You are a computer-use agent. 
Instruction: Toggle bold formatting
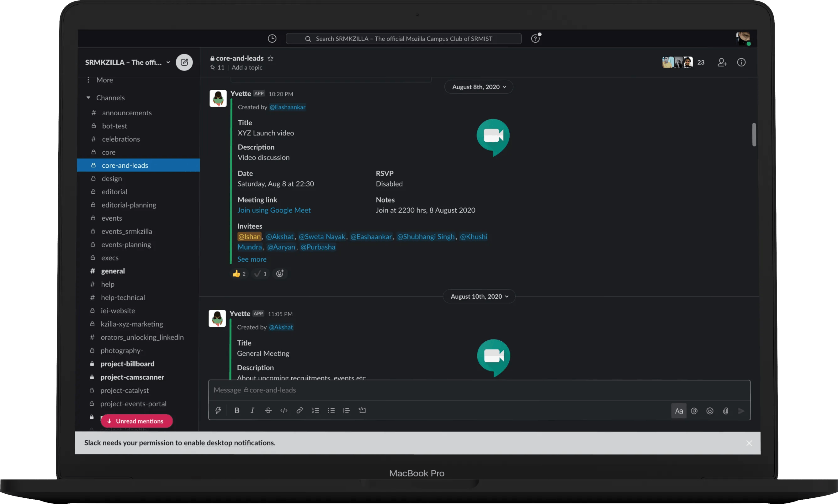[237, 410]
